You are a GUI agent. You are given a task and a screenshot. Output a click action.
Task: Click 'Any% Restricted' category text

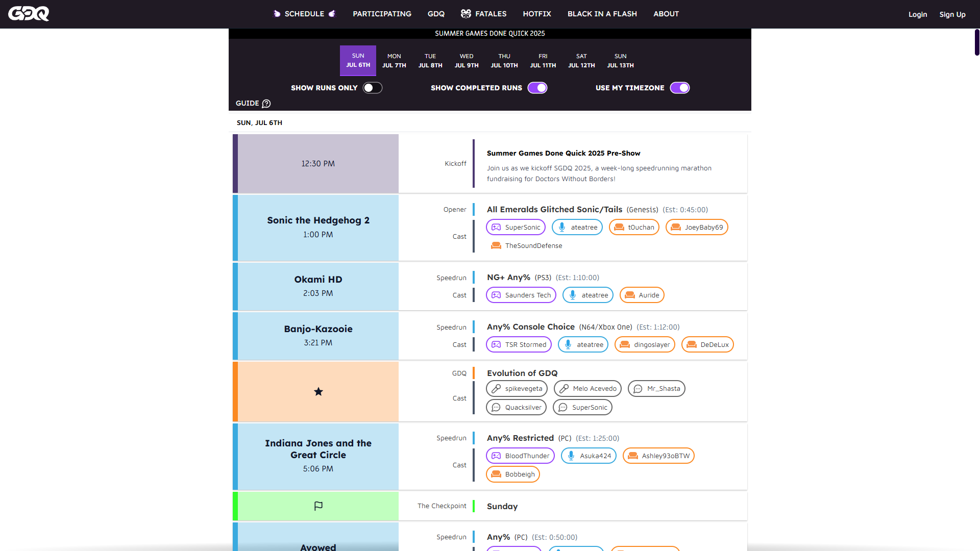click(520, 438)
